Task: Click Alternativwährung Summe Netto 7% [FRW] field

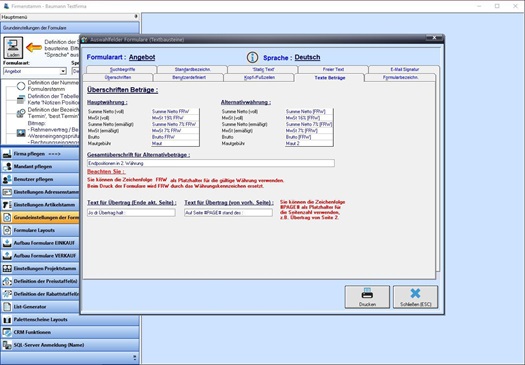Action: pyautogui.click(x=309, y=124)
